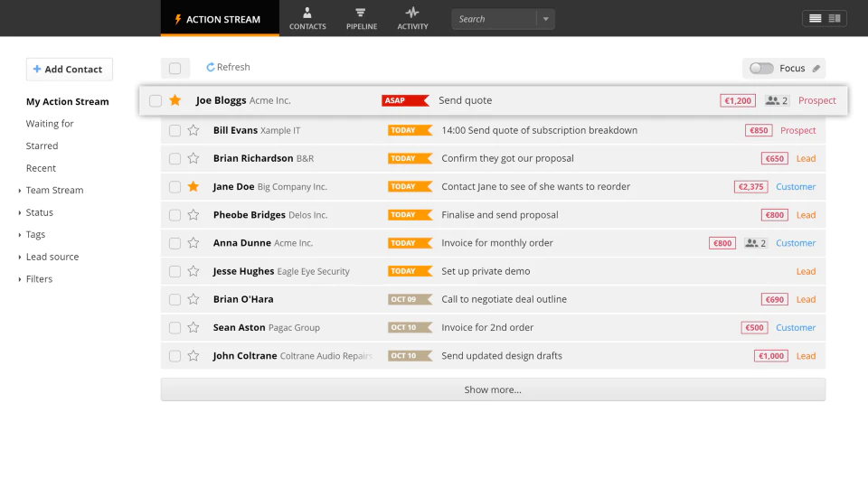Check the select-all checkbox beside Refresh
The width and height of the screenshot is (868, 488).
click(175, 68)
